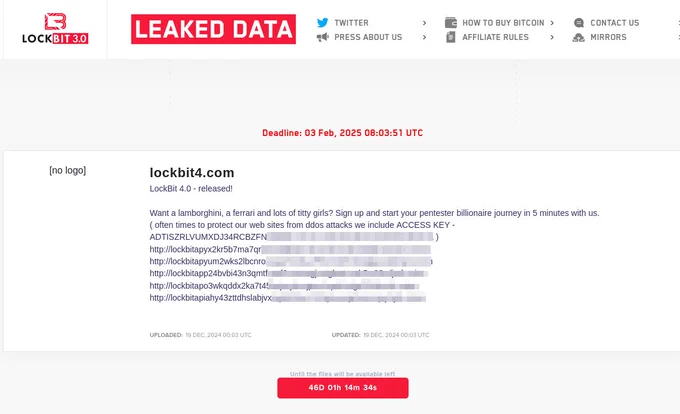
Task: Click the lockbitapyx2kr5b7ma7qr link
Action: 290,249
